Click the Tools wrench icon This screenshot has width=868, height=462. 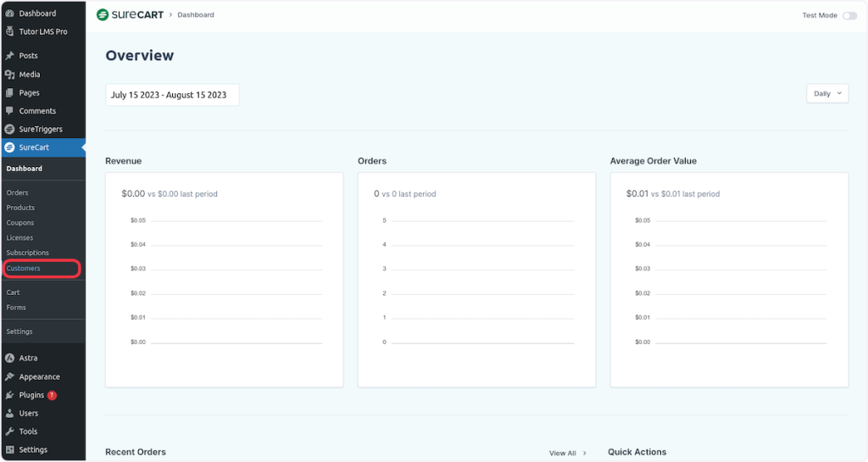(x=10, y=431)
